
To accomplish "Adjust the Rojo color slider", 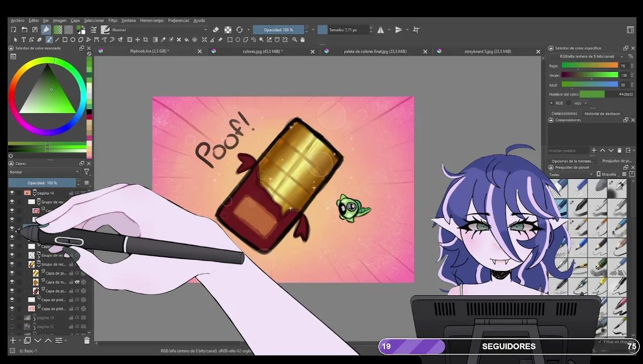I will [x=589, y=66].
